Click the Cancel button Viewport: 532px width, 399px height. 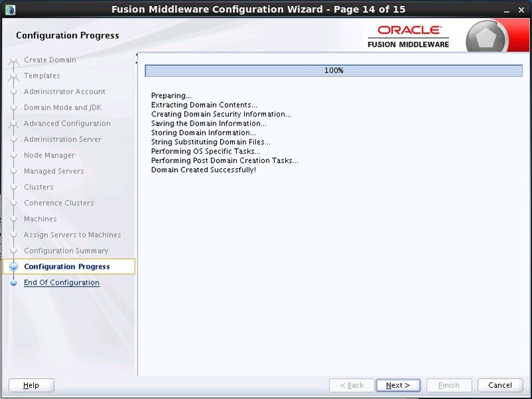click(500, 385)
